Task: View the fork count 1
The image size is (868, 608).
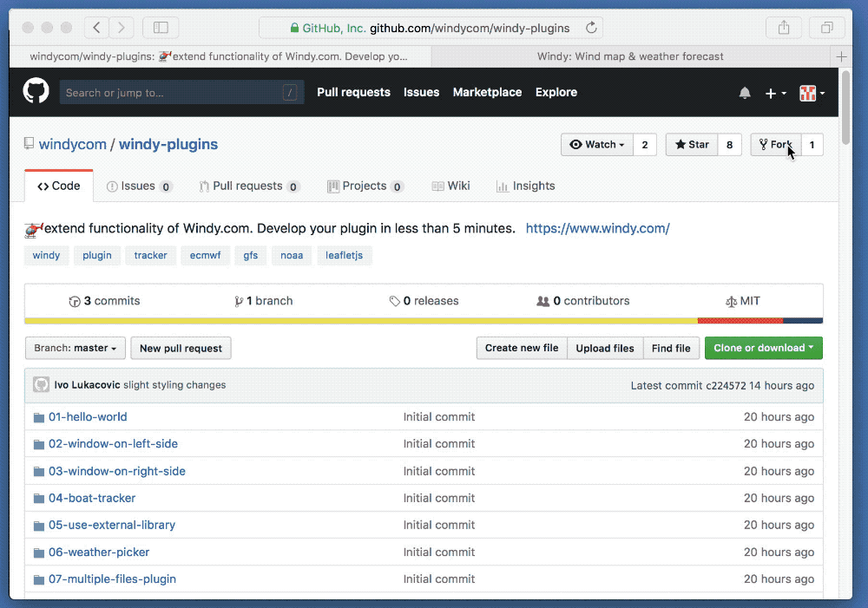Action: [x=812, y=144]
